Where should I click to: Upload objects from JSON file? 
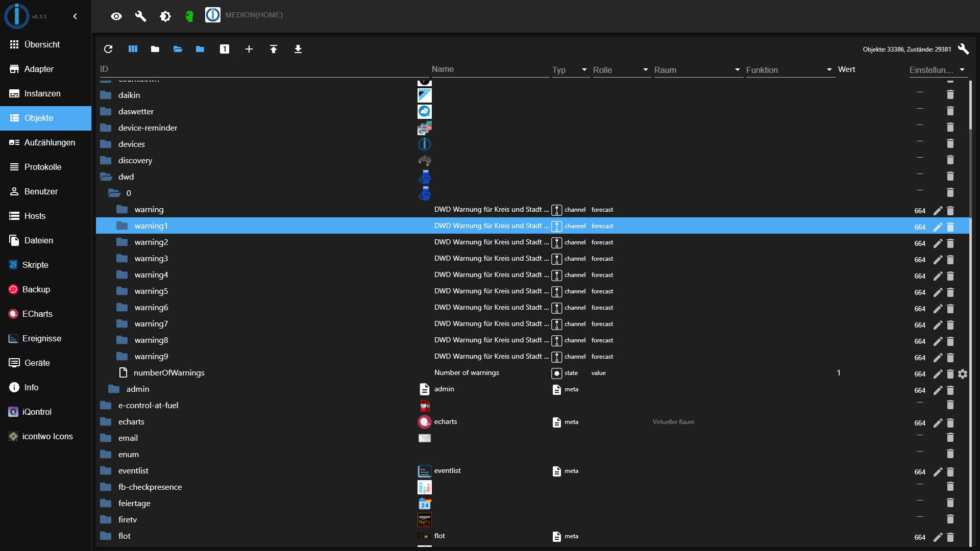274,49
